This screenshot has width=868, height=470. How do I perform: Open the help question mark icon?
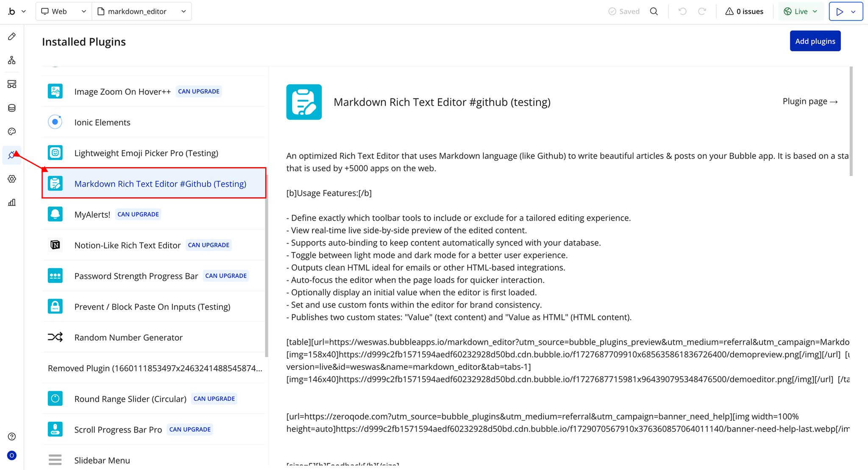coord(12,436)
